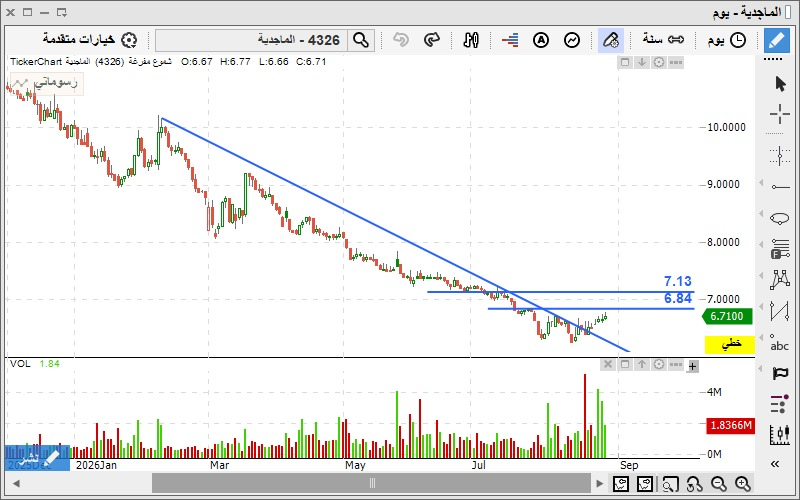
Task: Click the green 6.7100 price tag
Action: (x=727, y=316)
